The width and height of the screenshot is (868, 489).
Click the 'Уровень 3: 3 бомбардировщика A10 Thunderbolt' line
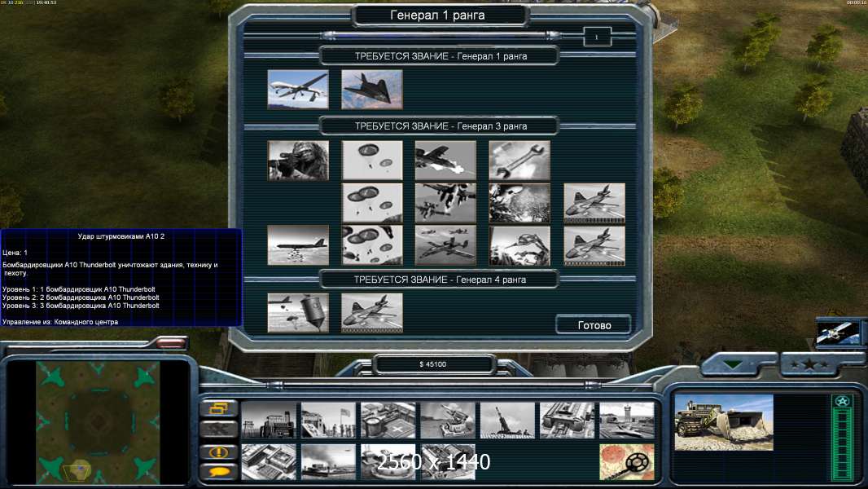click(x=81, y=306)
